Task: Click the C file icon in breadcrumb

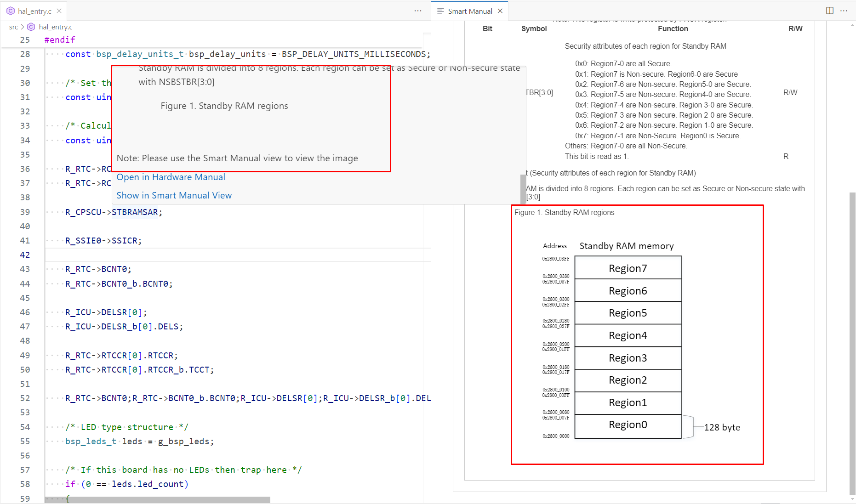Action: [x=31, y=27]
